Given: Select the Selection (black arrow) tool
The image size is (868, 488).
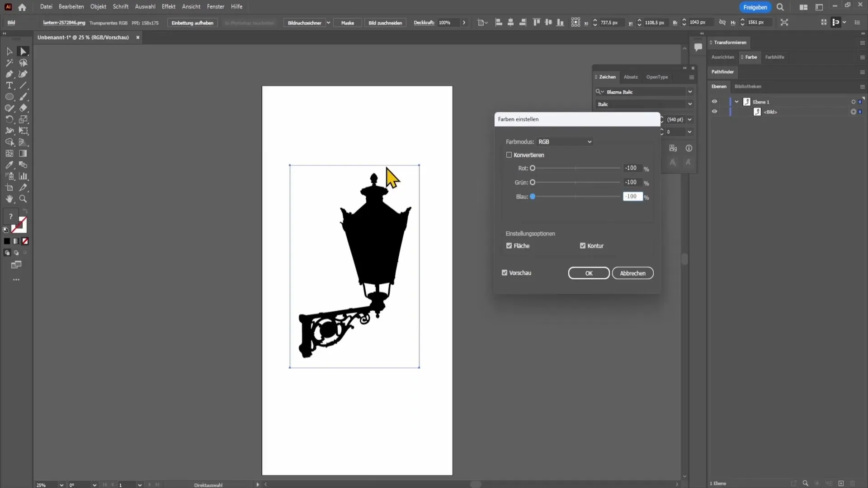Looking at the screenshot, I should [9, 52].
